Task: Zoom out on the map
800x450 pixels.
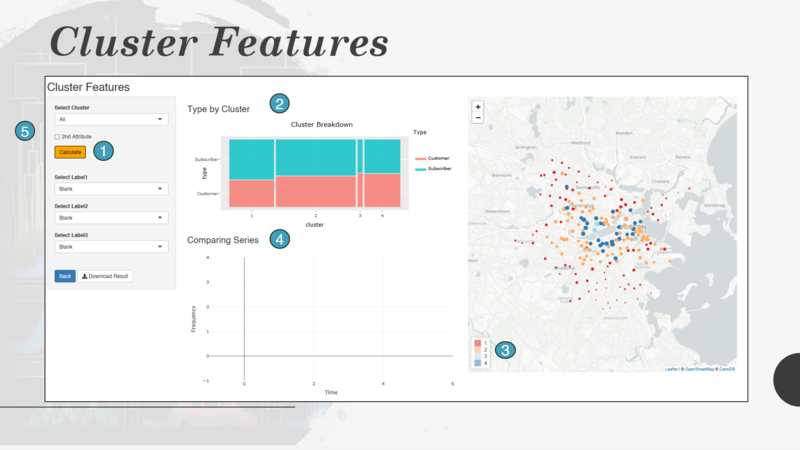Action: (x=478, y=118)
